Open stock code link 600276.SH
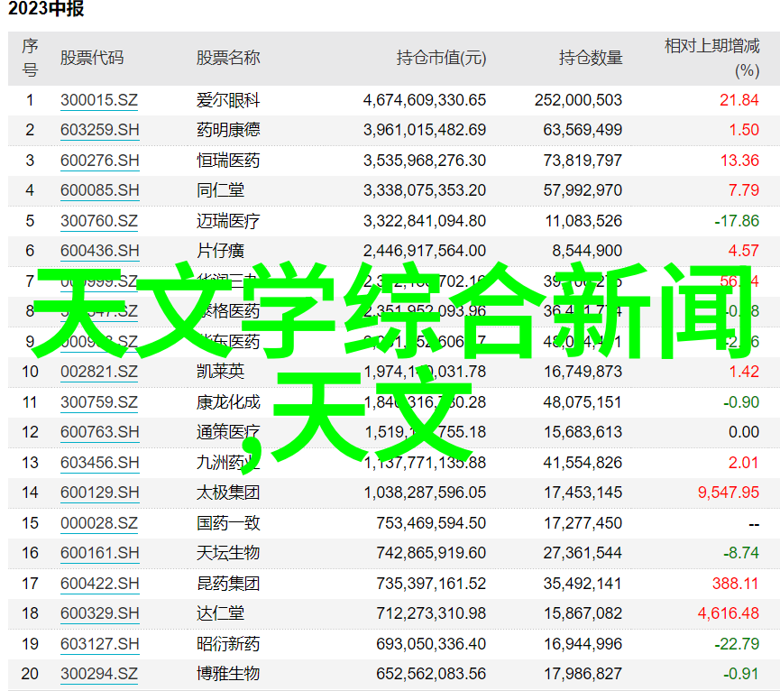 99,161
